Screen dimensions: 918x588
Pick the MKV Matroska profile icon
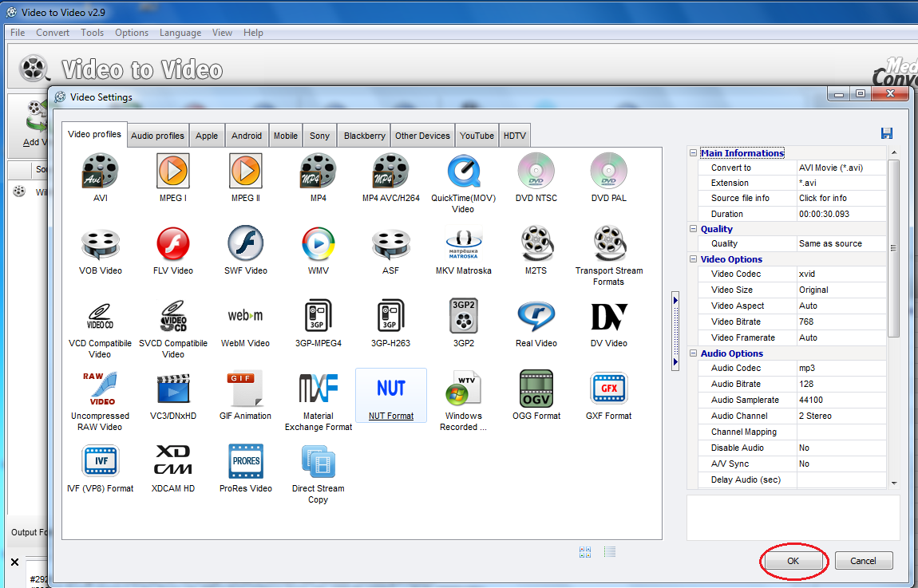463,244
